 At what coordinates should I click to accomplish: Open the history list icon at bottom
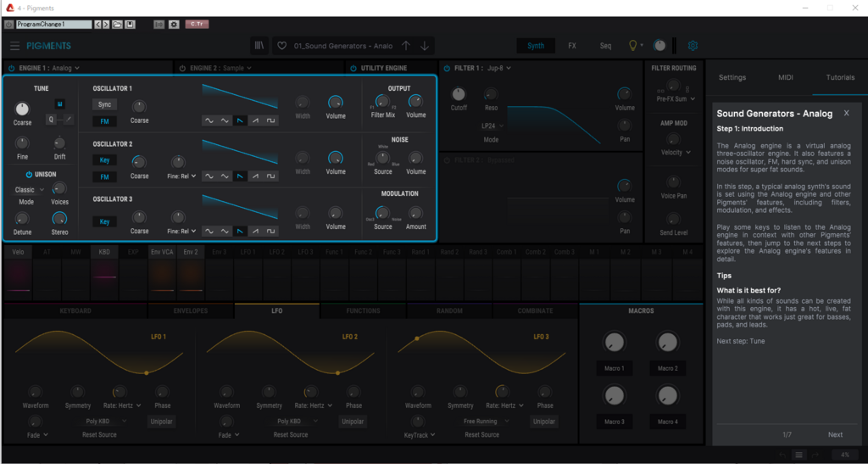tap(798, 456)
